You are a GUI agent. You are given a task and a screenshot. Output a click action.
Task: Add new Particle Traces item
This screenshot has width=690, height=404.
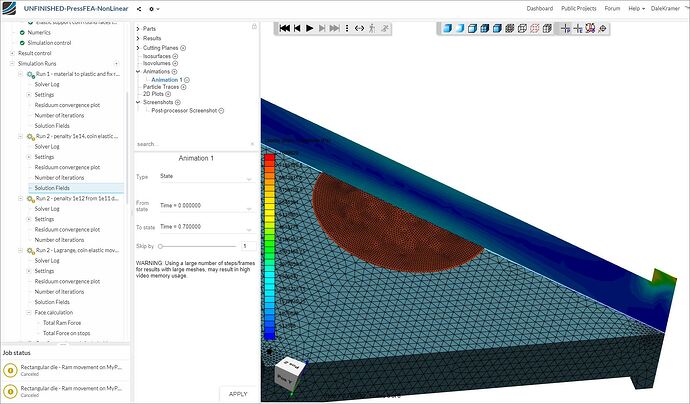pyautogui.click(x=184, y=87)
